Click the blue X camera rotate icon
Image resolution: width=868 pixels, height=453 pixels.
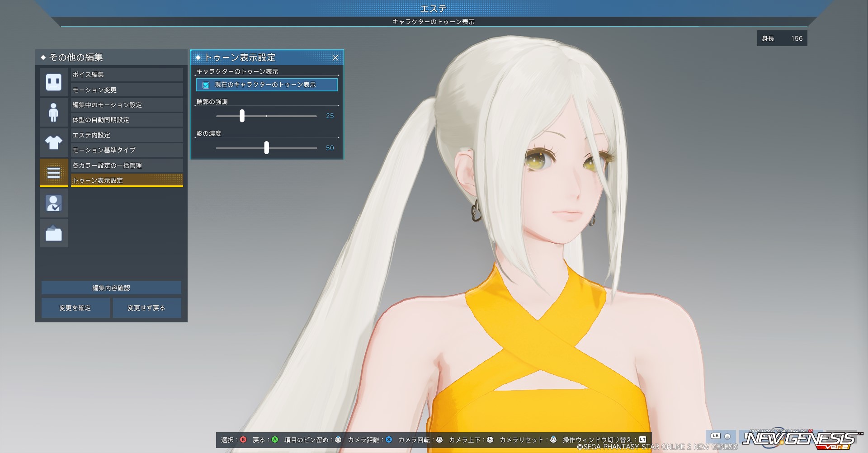click(x=388, y=439)
